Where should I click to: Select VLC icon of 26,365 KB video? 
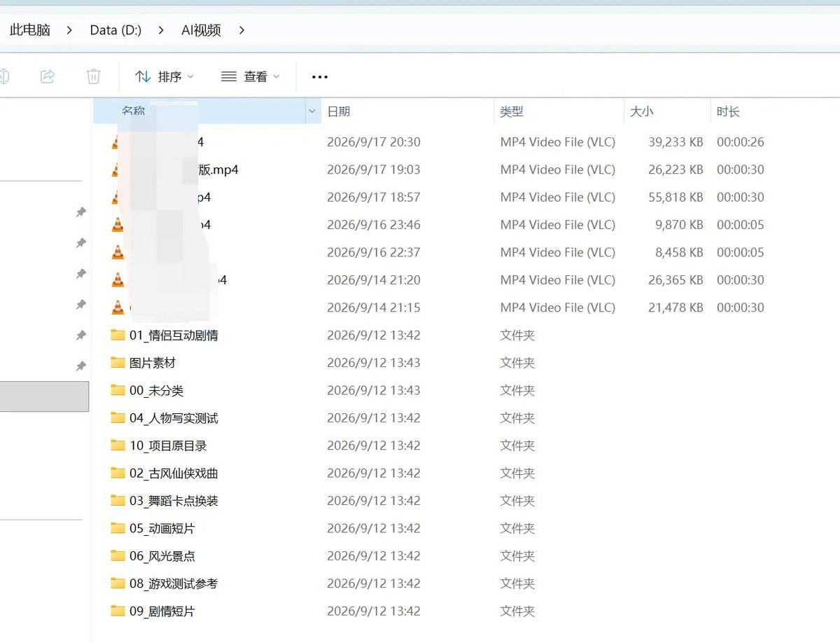(x=118, y=279)
